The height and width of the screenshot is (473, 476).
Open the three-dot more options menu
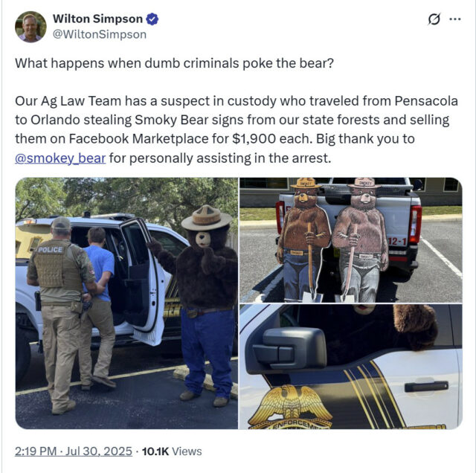pos(455,19)
